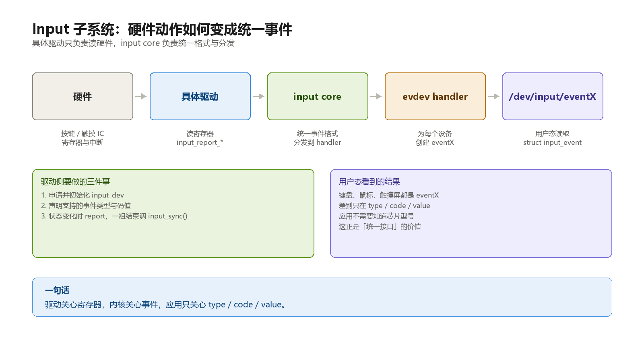Viewport: 644px width, 346px height.
Task: Click the green "input core" flow box
Action: (x=318, y=97)
